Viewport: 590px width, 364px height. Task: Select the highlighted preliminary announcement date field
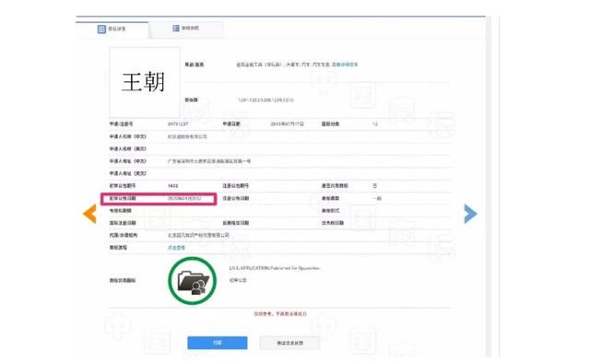point(159,198)
